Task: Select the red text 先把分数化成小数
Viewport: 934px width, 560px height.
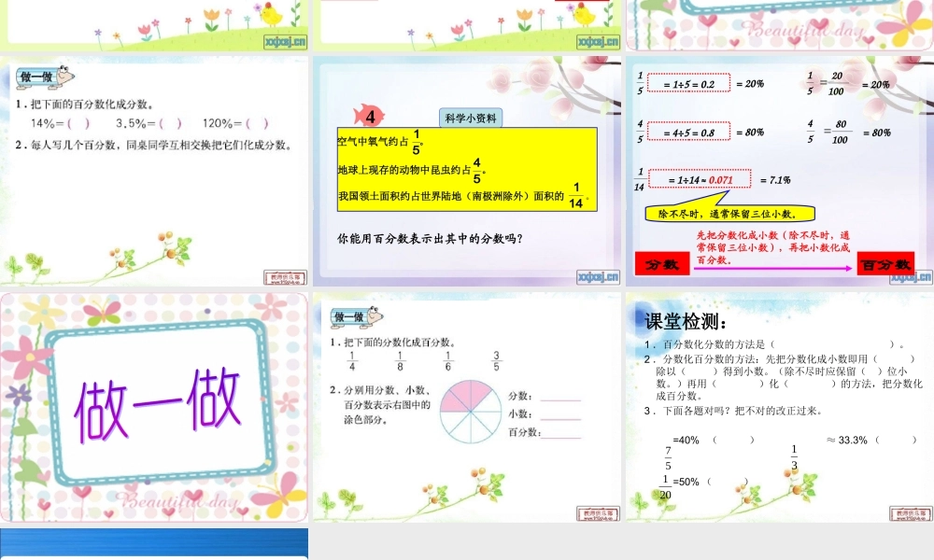Action: click(x=773, y=247)
